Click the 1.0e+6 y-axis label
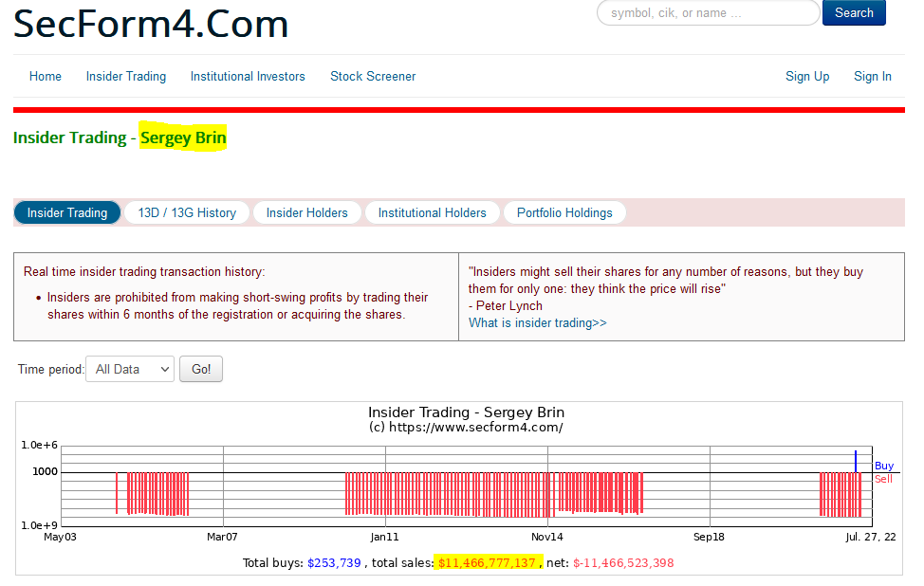 coord(40,446)
